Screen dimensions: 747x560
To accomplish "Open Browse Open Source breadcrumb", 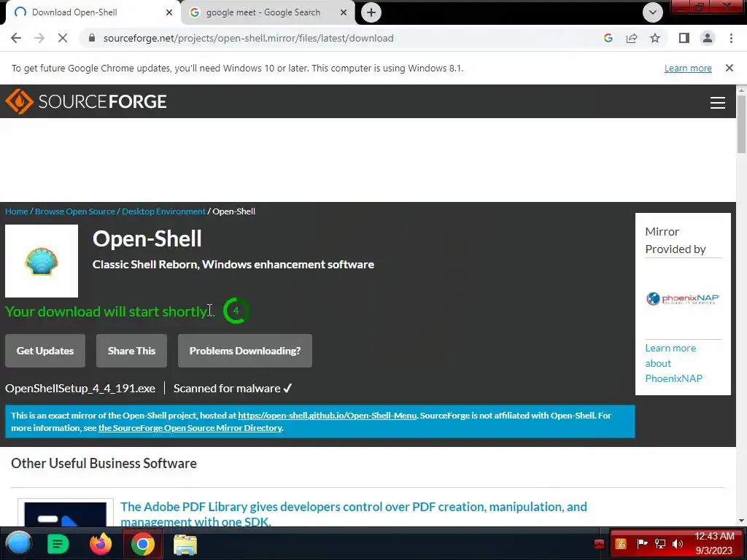I will tap(75, 211).
